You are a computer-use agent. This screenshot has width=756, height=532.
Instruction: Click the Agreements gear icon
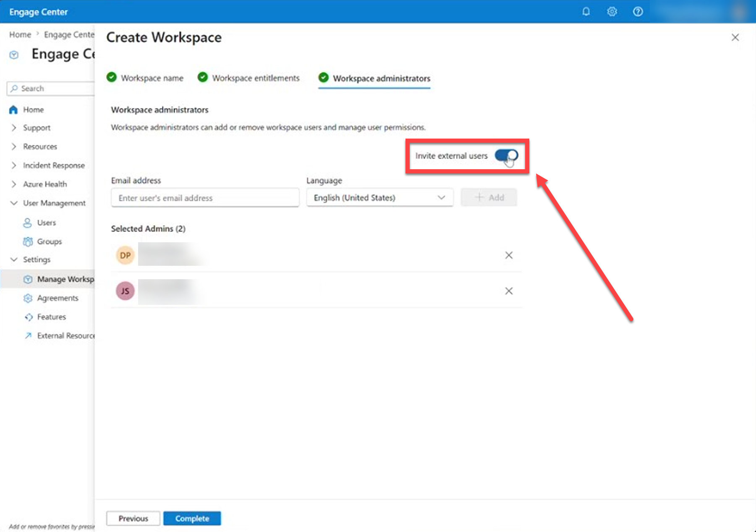[28, 298]
